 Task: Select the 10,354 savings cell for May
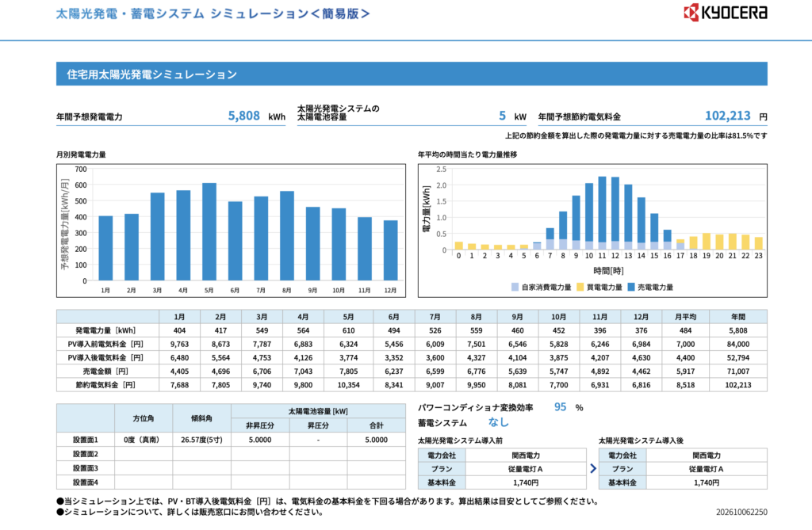pyautogui.click(x=349, y=385)
